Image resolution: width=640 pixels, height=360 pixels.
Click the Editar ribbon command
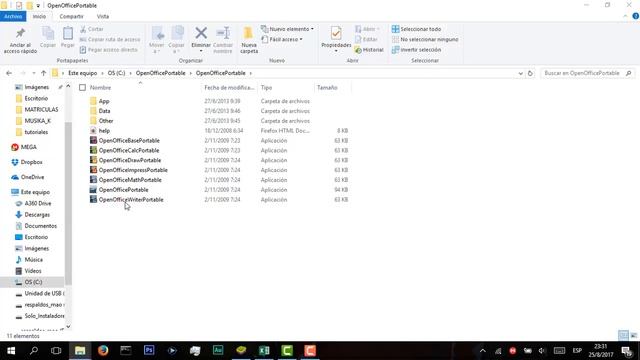click(366, 40)
